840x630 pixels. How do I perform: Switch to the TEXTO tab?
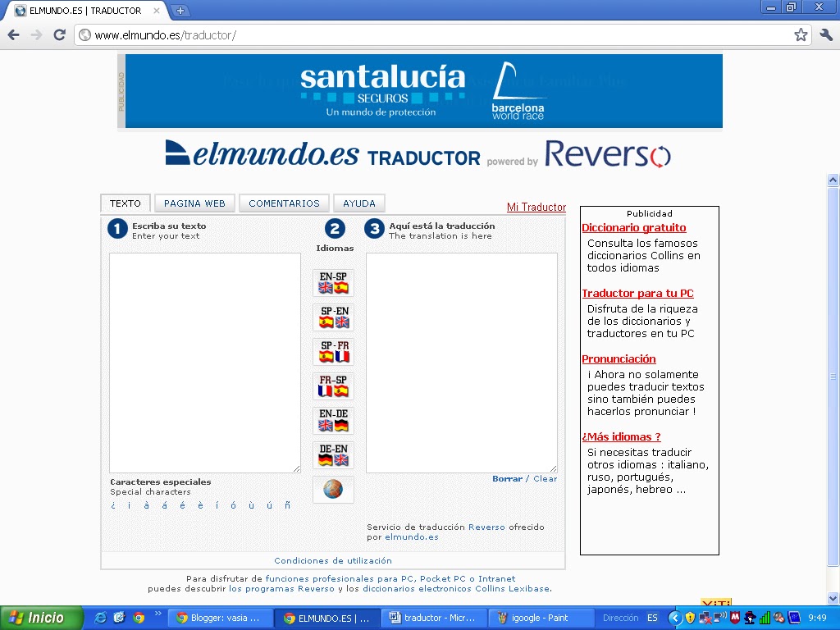tap(126, 203)
